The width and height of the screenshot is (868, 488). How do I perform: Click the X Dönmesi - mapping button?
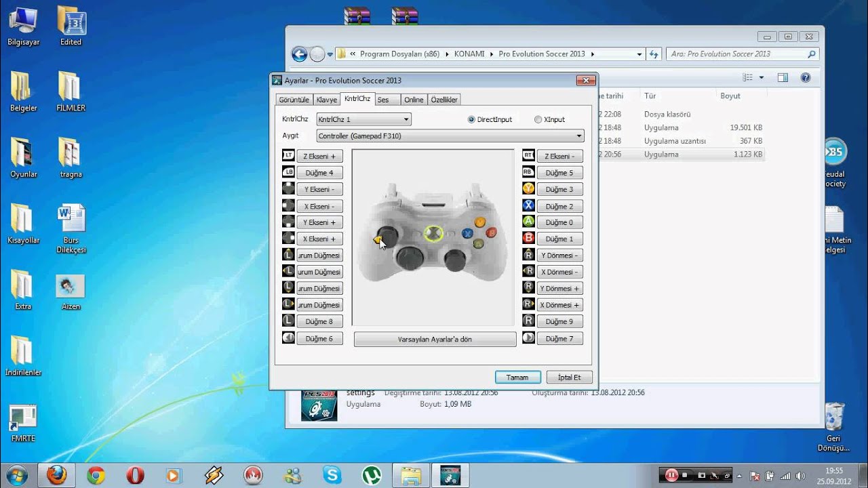click(560, 272)
